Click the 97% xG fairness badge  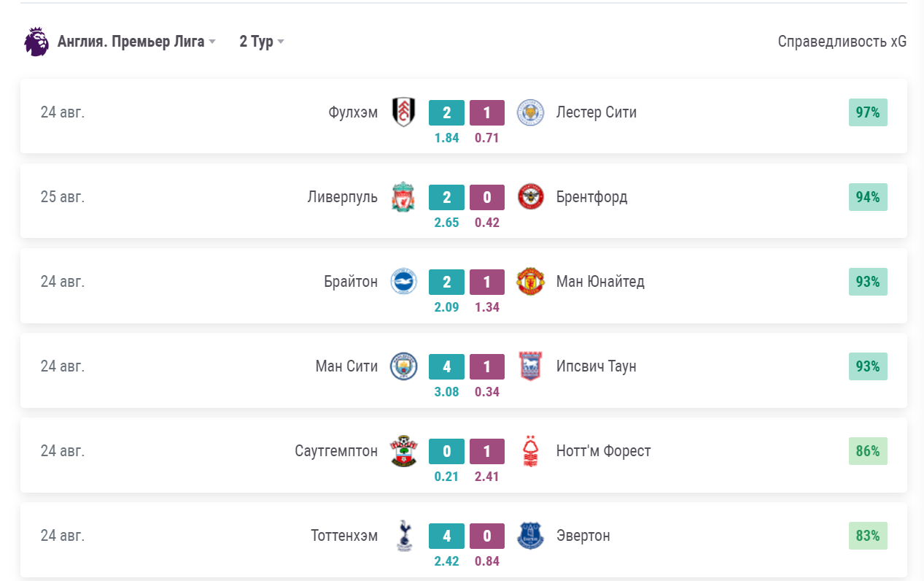868,112
